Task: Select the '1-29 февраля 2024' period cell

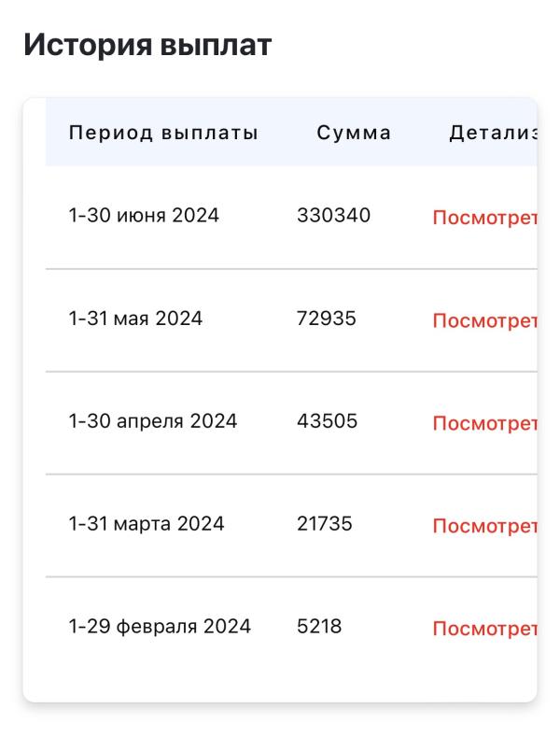Action: click(160, 626)
